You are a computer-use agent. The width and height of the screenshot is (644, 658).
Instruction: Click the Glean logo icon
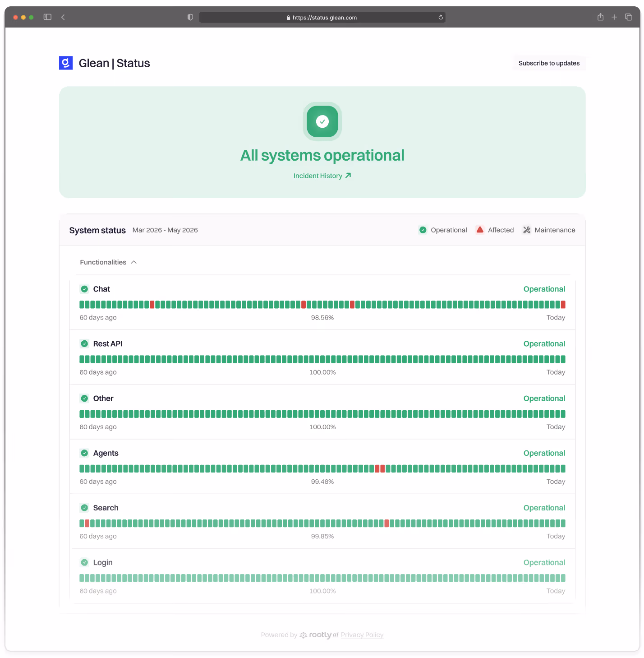66,63
